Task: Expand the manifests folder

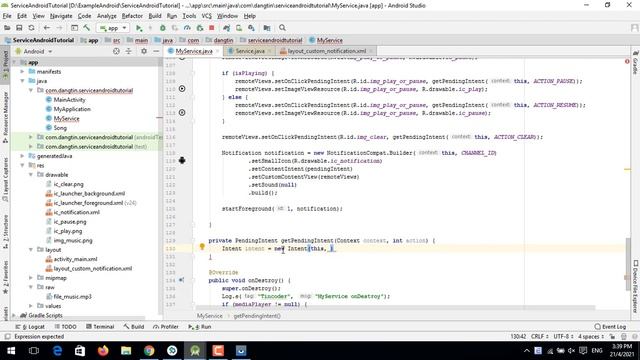Action: click(x=22, y=71)
